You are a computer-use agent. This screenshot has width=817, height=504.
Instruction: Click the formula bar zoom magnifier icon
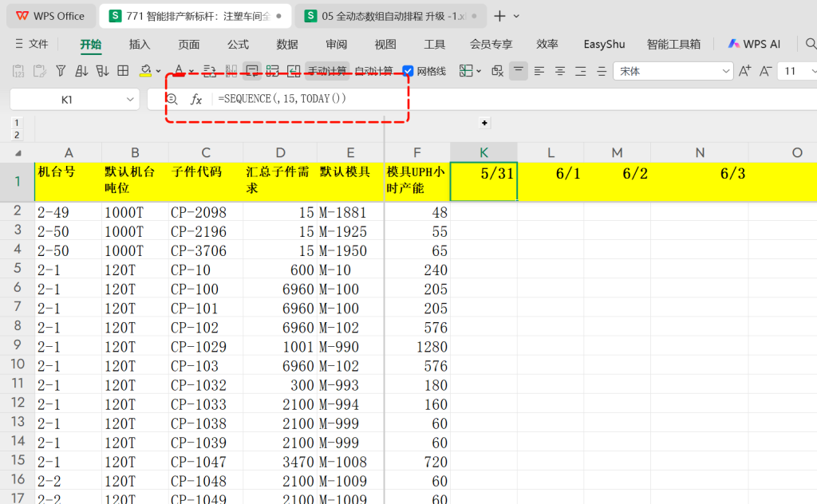[172, 99]
